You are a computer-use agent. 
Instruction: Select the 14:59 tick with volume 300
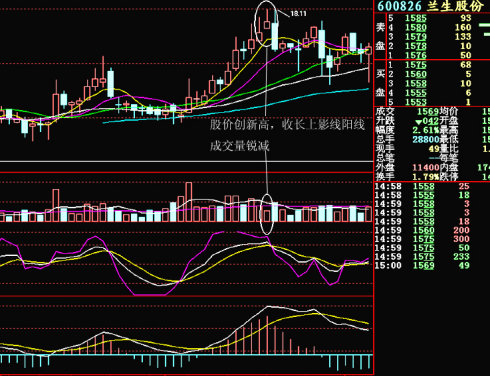coord(422,239)
